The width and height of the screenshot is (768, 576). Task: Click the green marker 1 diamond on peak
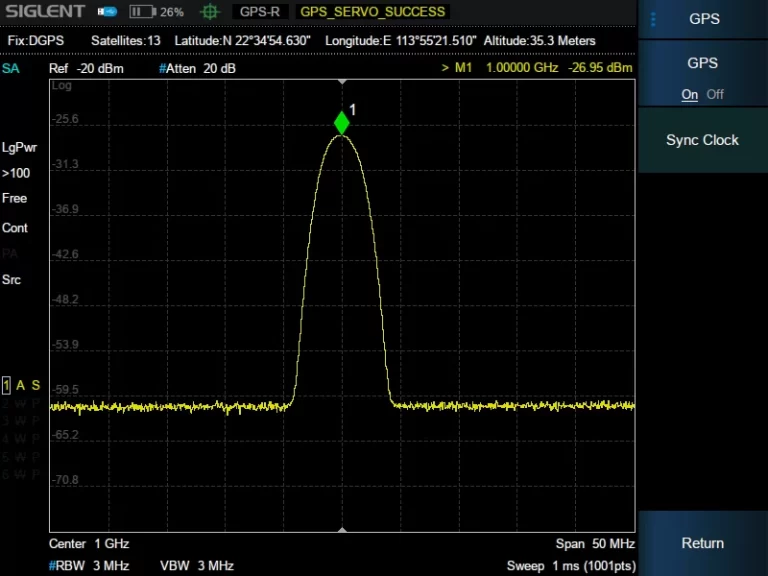(x=342, y=123)
